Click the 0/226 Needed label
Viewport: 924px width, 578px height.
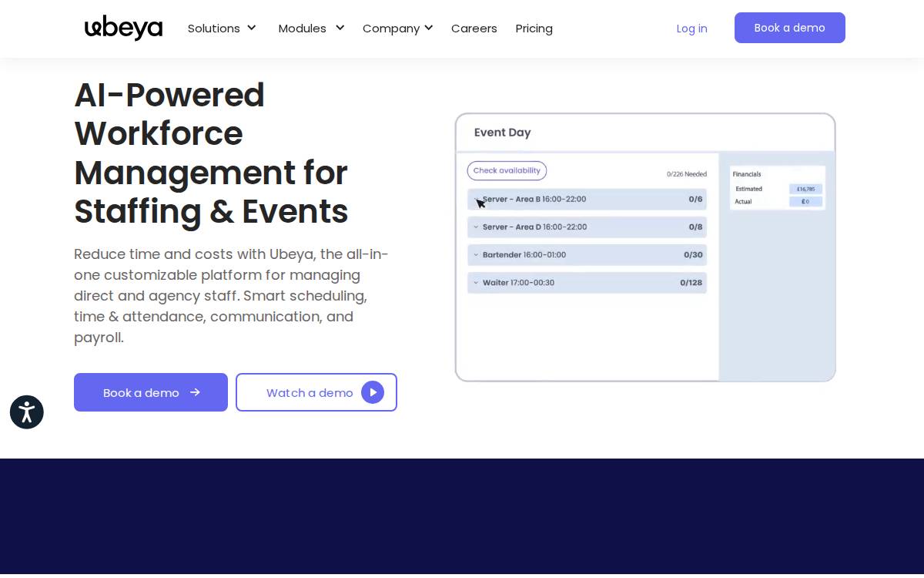click(x=687, y=174)
